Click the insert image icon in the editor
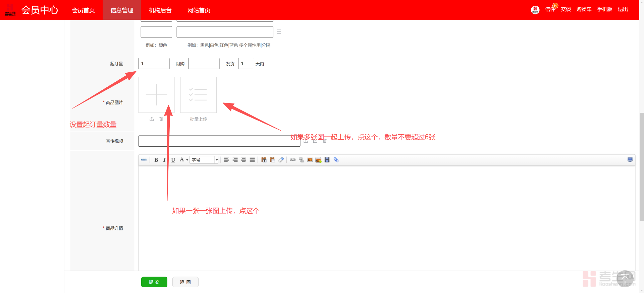Screen dimensions: 644x293 point(310,160)
